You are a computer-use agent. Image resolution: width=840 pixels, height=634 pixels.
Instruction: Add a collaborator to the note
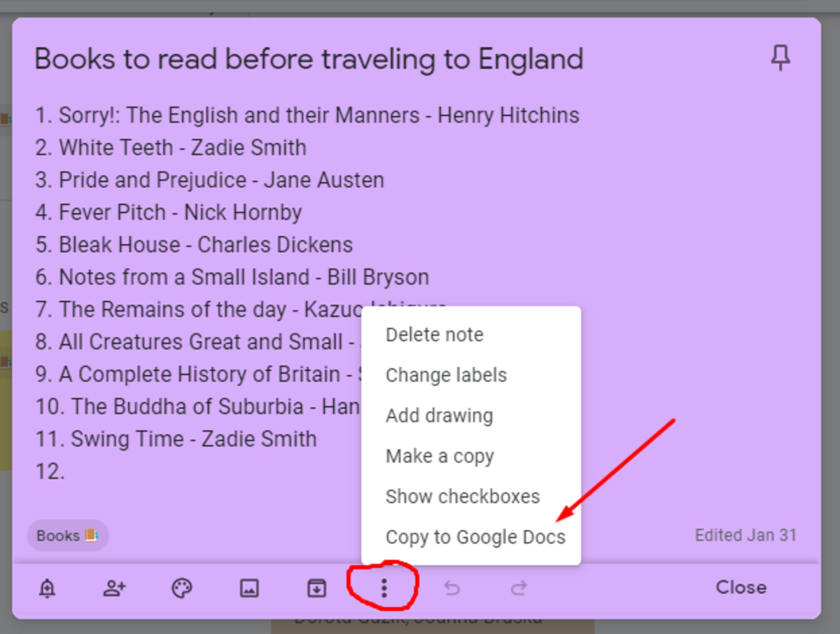tap(113, 588)
